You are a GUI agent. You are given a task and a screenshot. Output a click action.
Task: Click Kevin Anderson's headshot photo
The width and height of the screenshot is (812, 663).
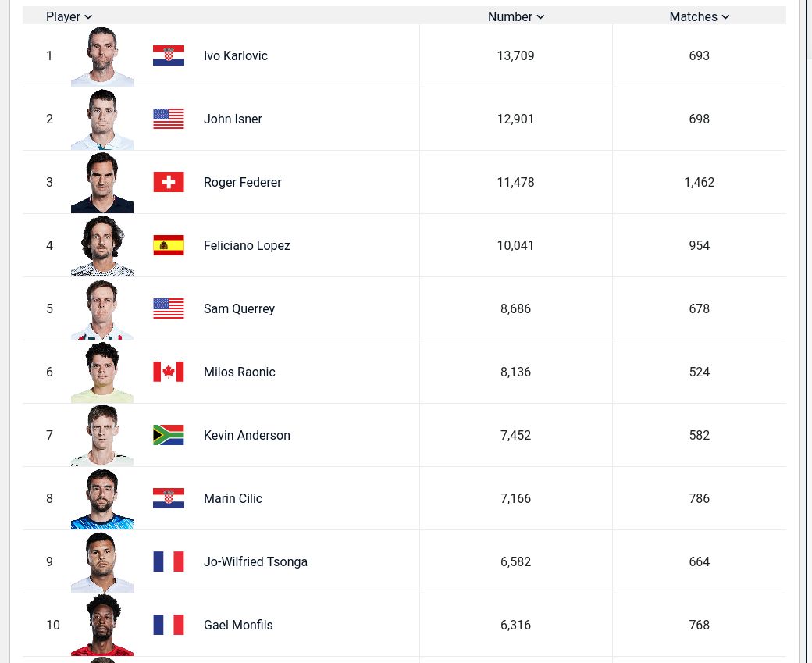tap(102, 436)
